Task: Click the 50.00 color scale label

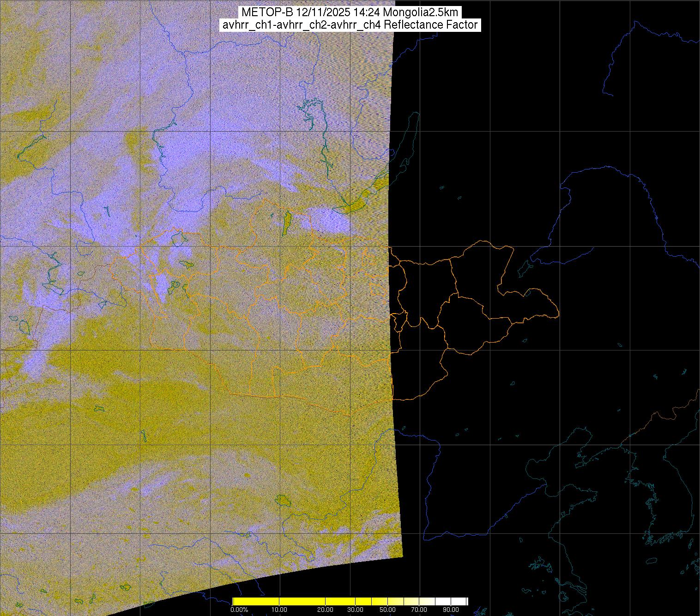Action: 388,610
